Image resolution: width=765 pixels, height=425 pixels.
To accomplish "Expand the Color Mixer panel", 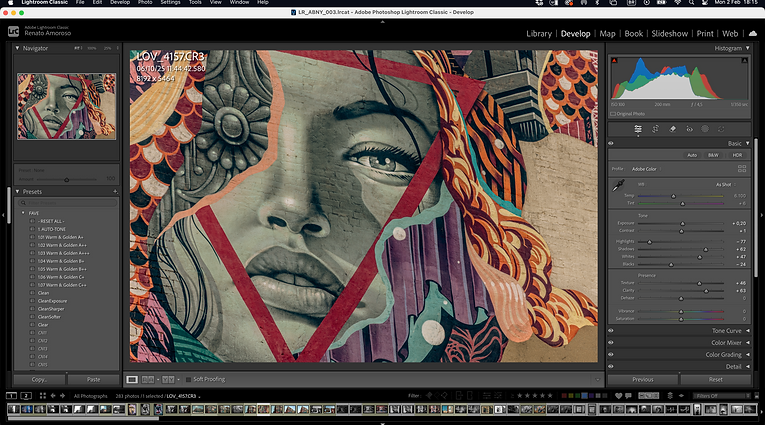I will tap(747, 343).
